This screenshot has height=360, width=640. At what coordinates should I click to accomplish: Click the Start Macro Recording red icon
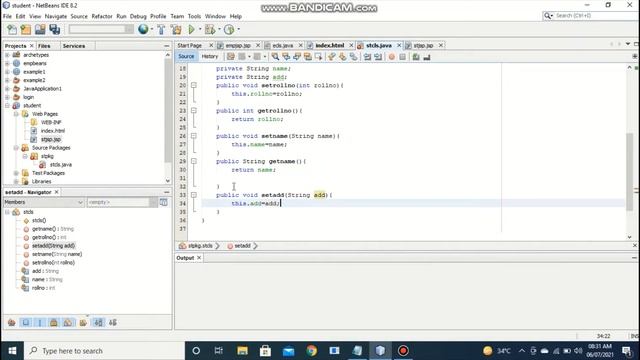point(392,57)
